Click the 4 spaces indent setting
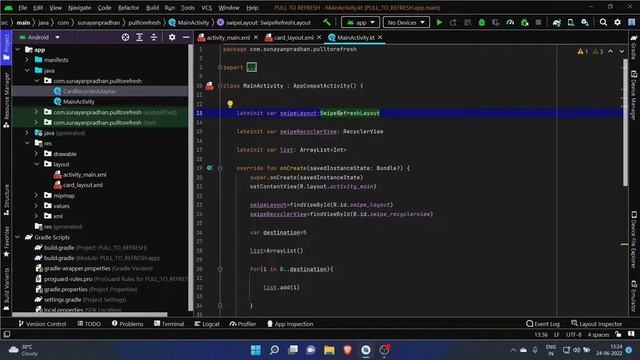The image size is (640, 360). point(598,335)
